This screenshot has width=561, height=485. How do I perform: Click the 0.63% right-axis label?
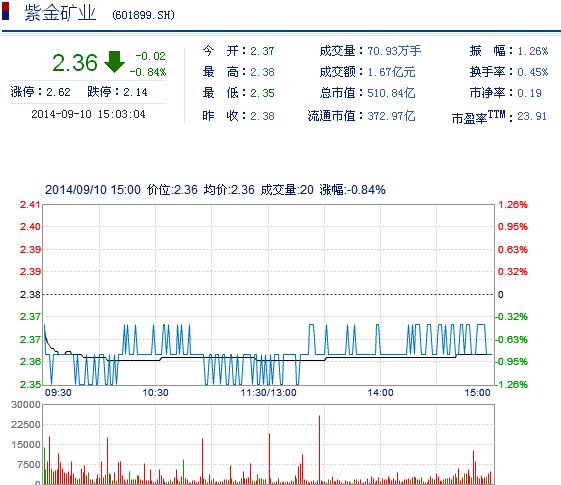coord(513,249)
